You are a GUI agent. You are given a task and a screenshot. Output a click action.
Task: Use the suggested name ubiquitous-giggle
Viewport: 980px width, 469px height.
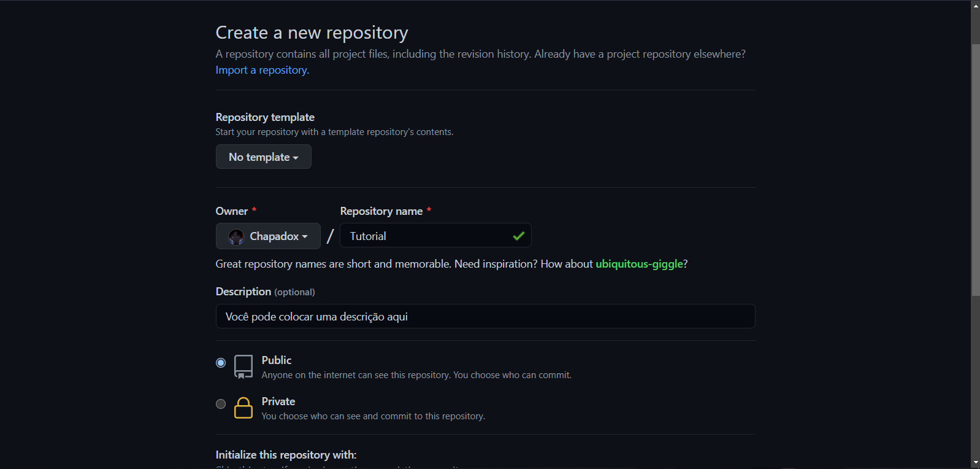tap(639, 264)
